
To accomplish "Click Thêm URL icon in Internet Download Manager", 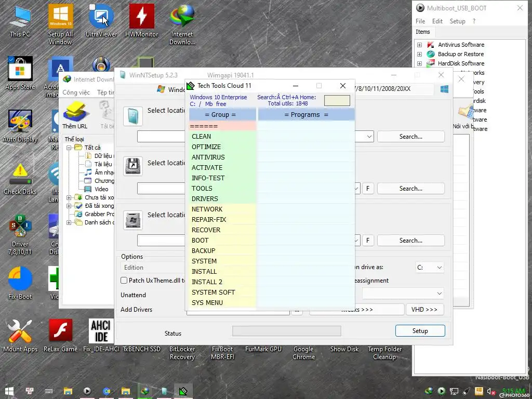I will pyautogui.click(x=75, y=115).
